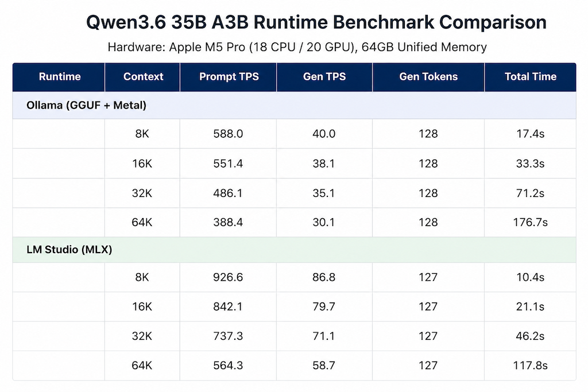Click the Gen TPS value 86.8

coord(324,277)
